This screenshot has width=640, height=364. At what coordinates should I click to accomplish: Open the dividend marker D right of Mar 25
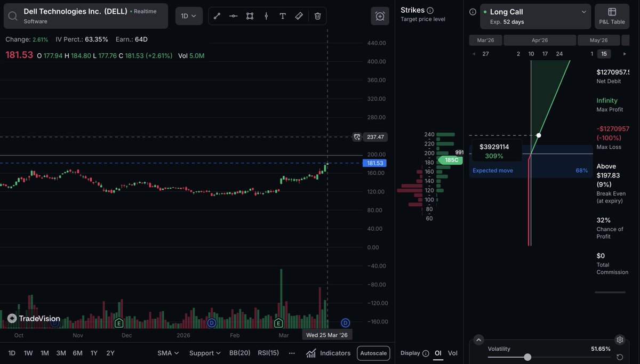[x=345, y=323]
